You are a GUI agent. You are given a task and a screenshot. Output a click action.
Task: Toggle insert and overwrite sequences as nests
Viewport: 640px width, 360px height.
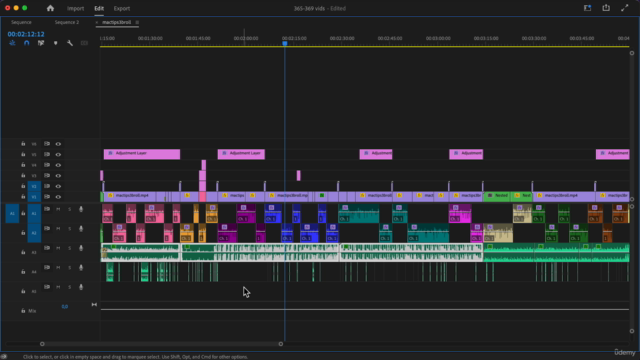point(12,43)
